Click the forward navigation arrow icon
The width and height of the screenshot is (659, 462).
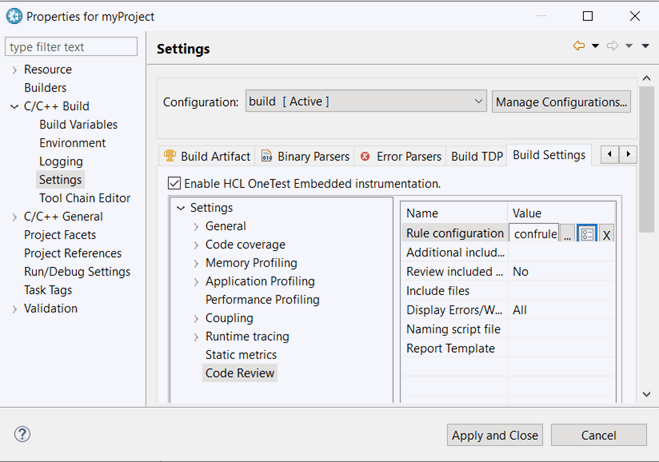612,46
